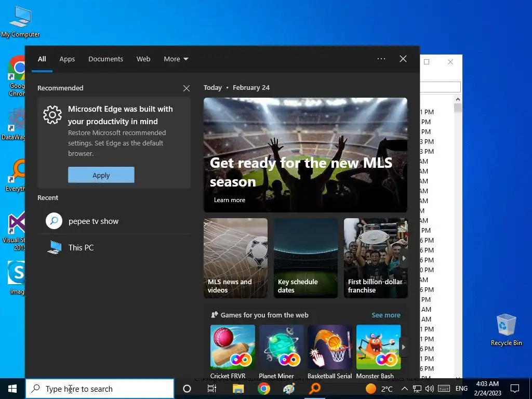Click Learn more on the MLS banner
Viewport: 532px width, 399px height.
click(229, 200)
